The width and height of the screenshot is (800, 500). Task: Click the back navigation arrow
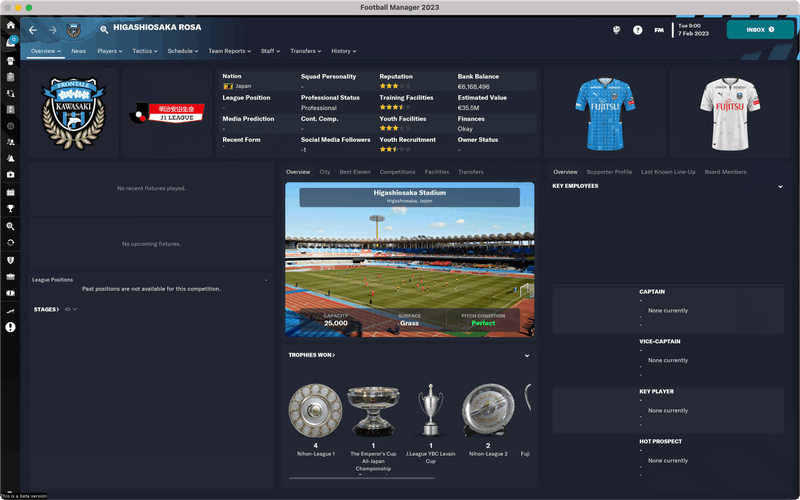(33, 30)
